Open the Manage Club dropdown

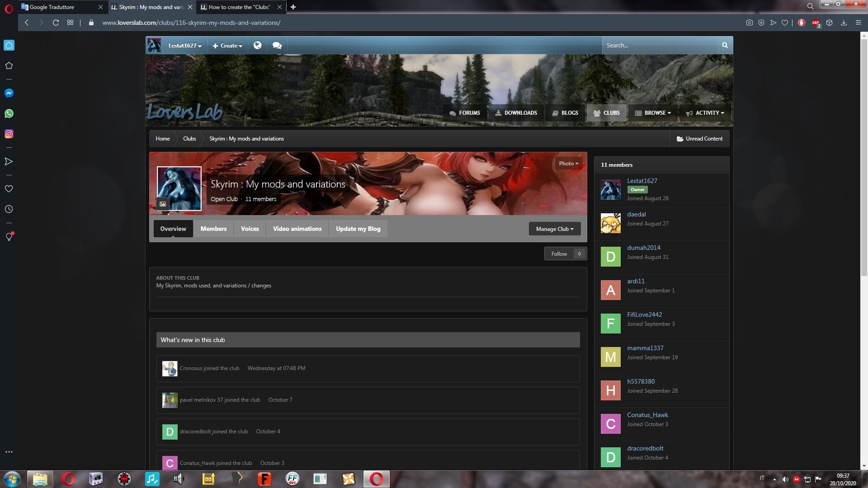coord(555,229)
